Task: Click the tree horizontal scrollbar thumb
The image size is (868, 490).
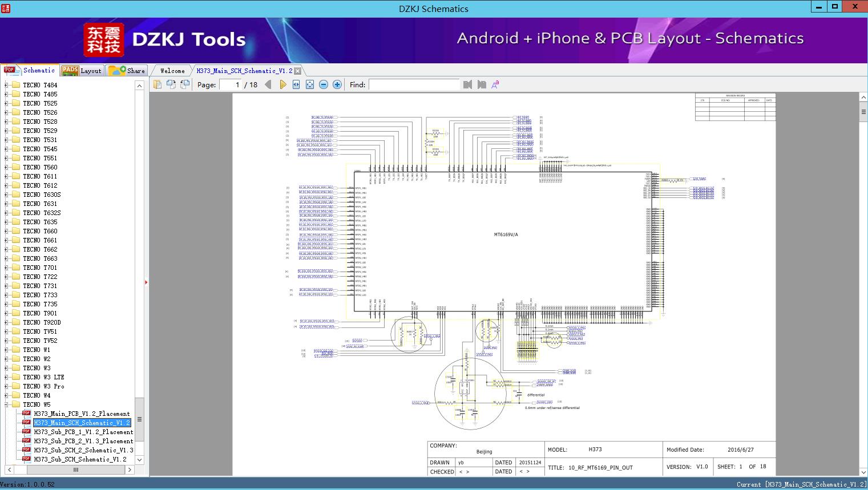Action: (x=76, y=469)
